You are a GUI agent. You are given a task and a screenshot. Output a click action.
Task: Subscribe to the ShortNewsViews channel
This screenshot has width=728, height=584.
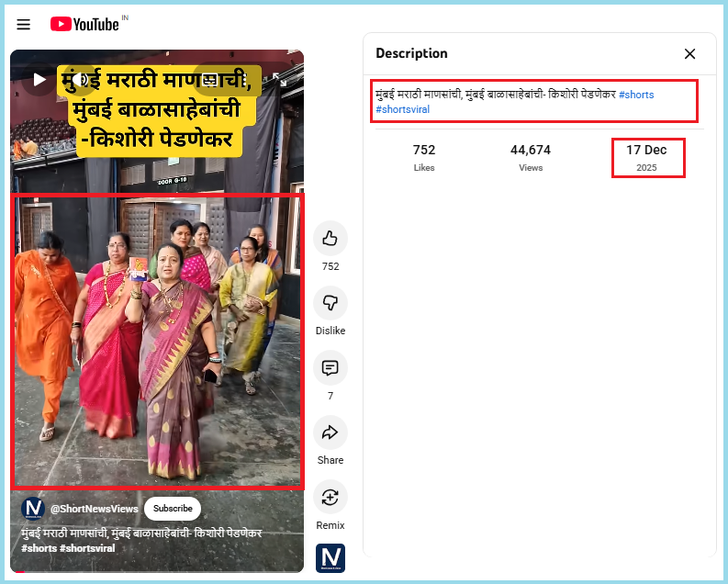coord(173,509)
